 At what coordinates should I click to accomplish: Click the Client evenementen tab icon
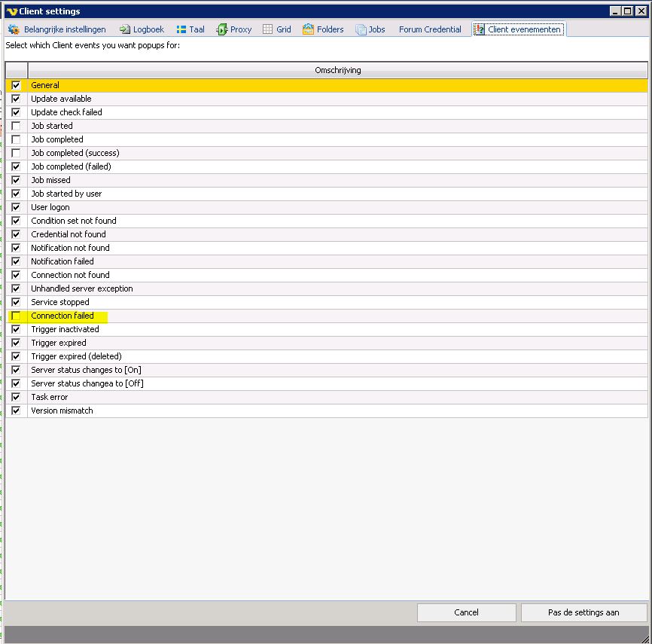click(480, 29)
